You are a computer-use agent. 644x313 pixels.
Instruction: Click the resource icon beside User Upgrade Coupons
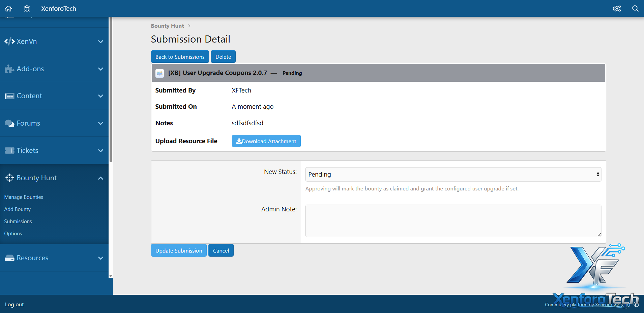coord(159,73)
